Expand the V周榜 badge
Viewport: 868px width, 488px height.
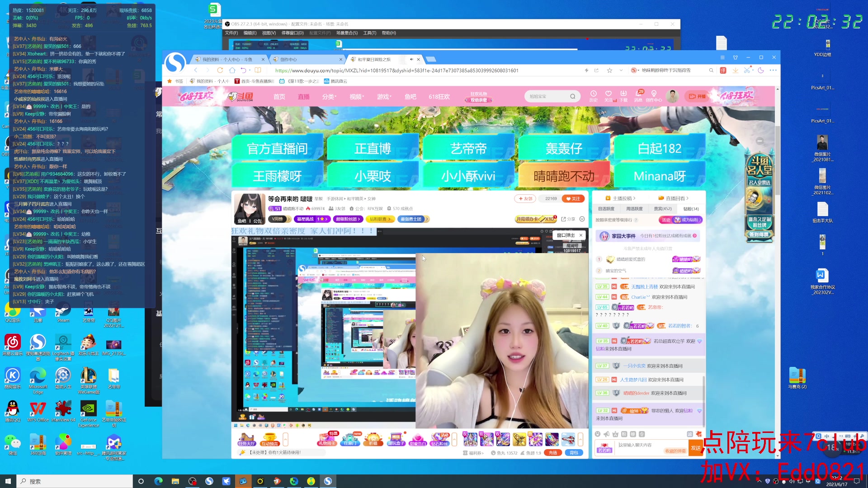(279, 219)
